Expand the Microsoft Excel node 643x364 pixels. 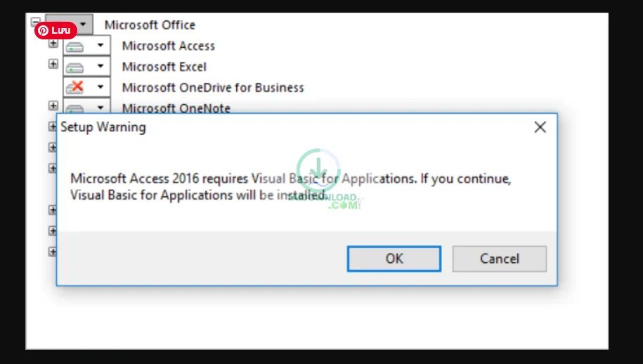(53, 65)
